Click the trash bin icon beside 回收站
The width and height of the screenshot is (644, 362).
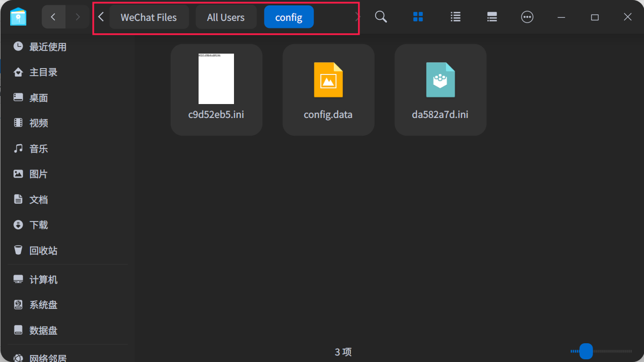point(18,250)
